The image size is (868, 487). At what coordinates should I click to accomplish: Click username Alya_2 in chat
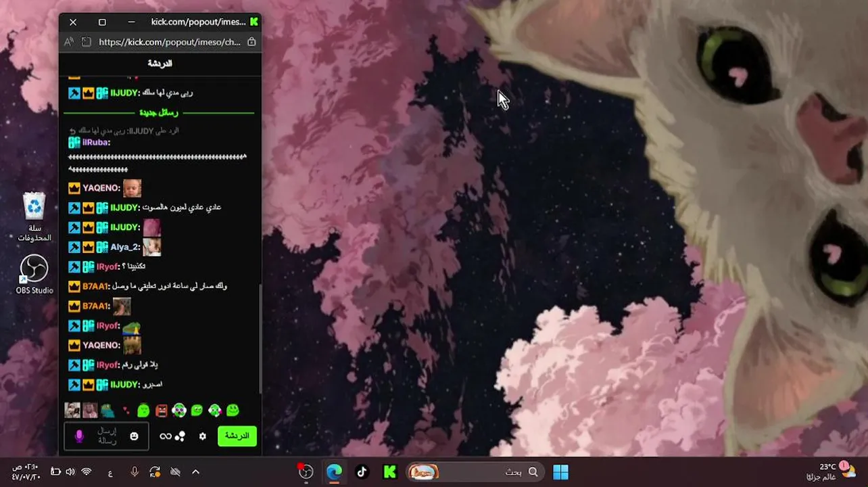tap(125, 247)
